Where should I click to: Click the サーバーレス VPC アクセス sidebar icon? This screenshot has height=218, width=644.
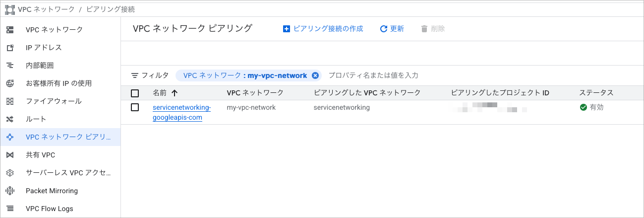[x=10, y=173]
